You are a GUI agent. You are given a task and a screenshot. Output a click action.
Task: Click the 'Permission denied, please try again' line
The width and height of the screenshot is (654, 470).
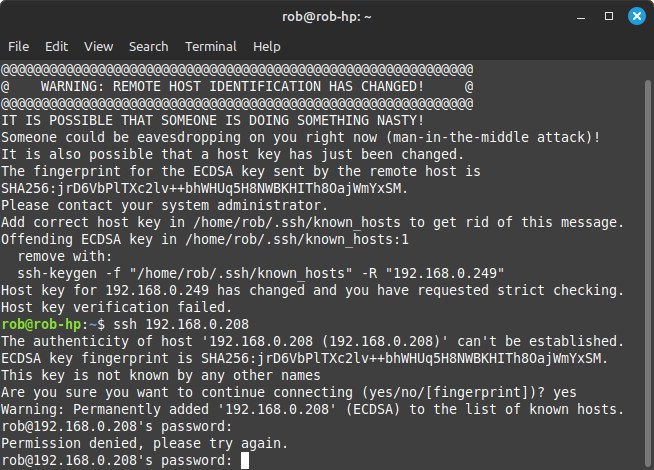[144, 444]
